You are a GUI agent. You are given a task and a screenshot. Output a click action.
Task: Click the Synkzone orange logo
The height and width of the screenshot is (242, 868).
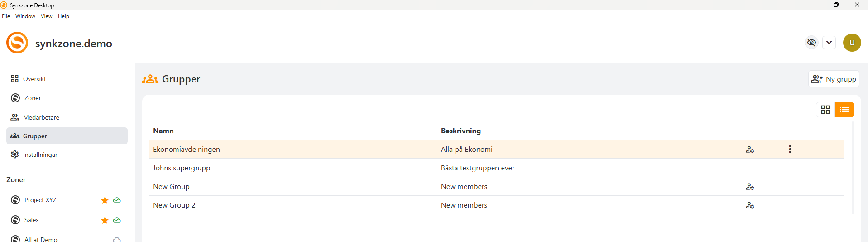click(x=17, y=43)
